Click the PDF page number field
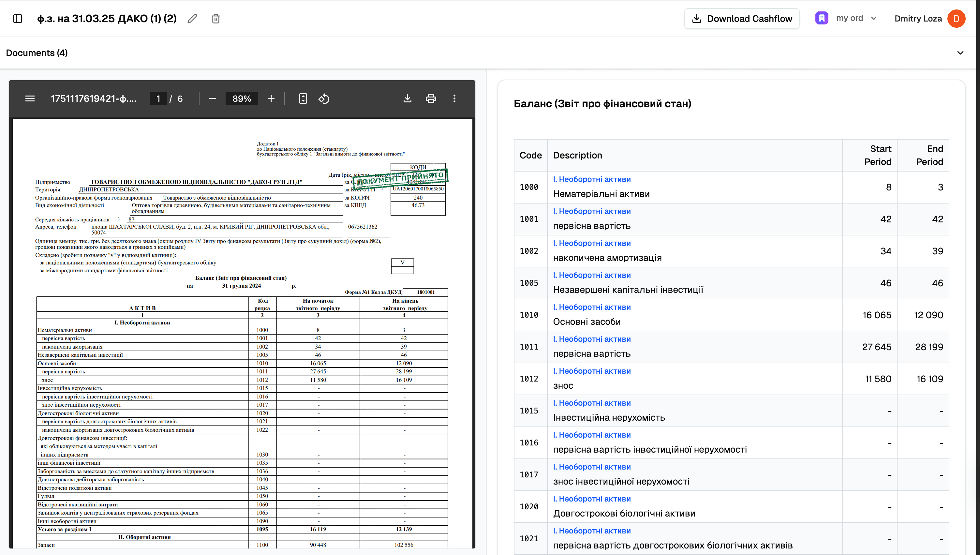Image resolution: width=980 pixels, height=555 pixels. tap(158, 99)
